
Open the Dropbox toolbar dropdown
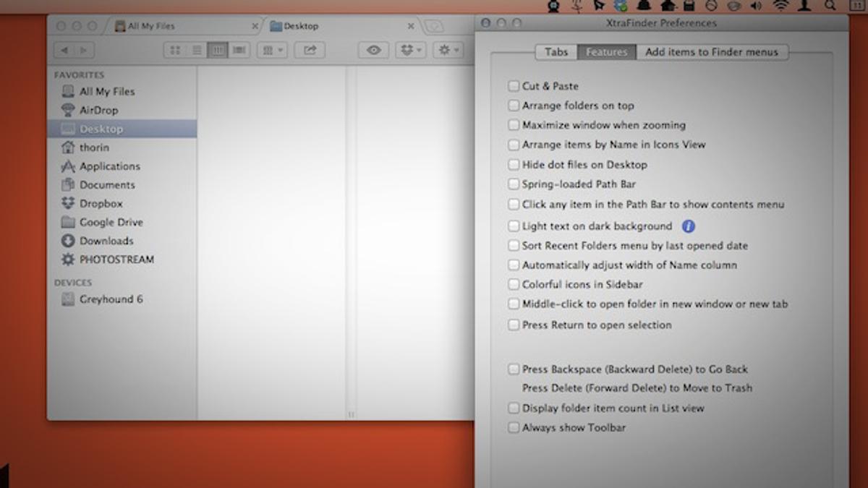click(x=410, y=50)
